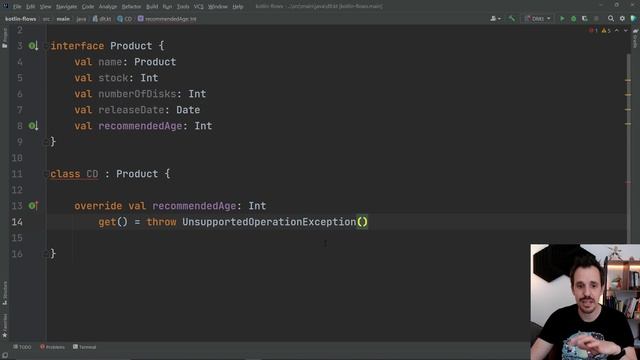Open the user account dropdown in toolbar
Screen dimensions: 640x360
click(x=496, y=19)
